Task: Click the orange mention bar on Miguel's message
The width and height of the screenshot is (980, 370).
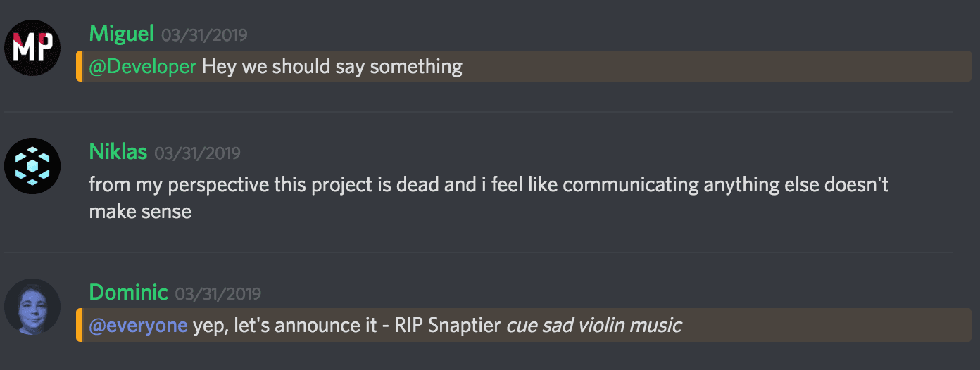Action: (78, 66)
